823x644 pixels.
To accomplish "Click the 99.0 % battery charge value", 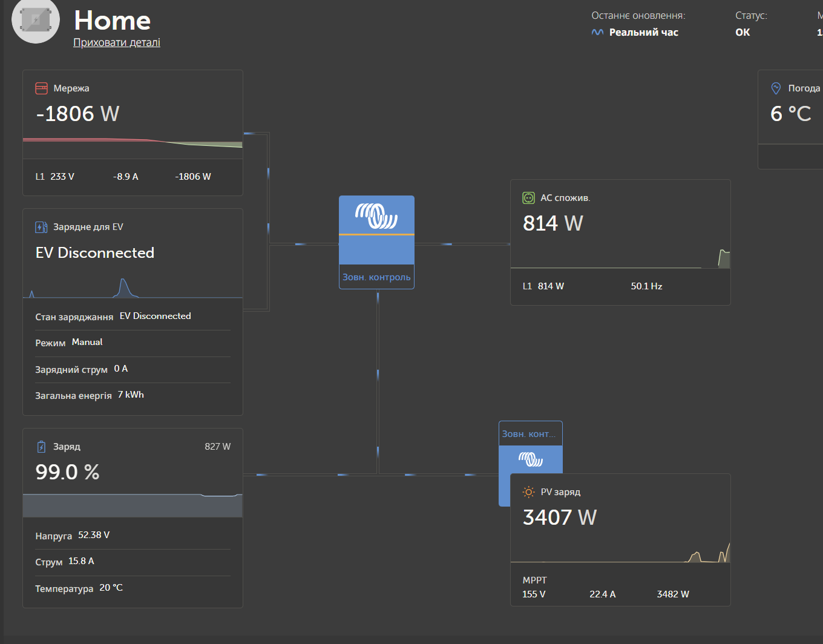I will 67,472.
